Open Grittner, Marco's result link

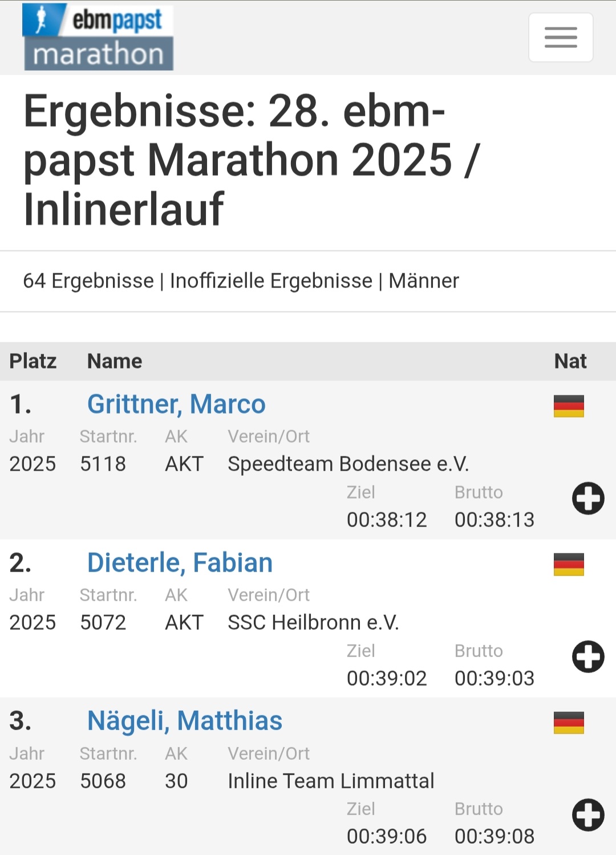[176, 404]
